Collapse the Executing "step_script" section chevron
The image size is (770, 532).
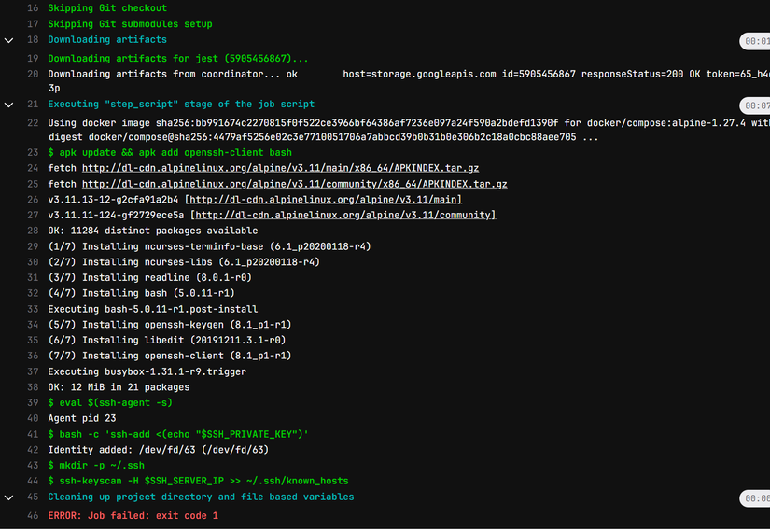click(9, 105)
